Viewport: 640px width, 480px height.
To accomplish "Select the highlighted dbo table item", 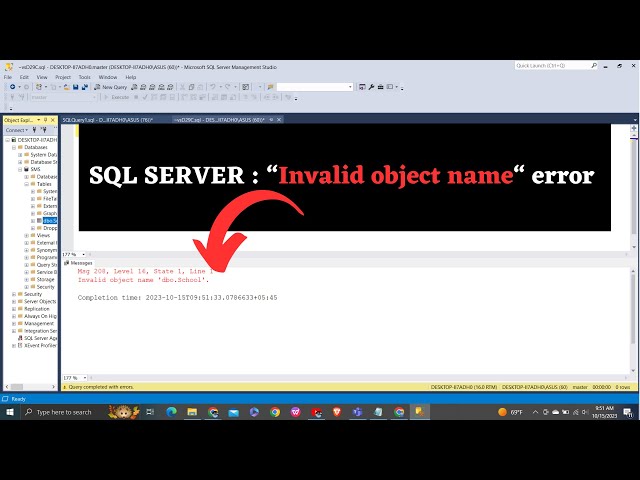I will click(x=50, y=221).
